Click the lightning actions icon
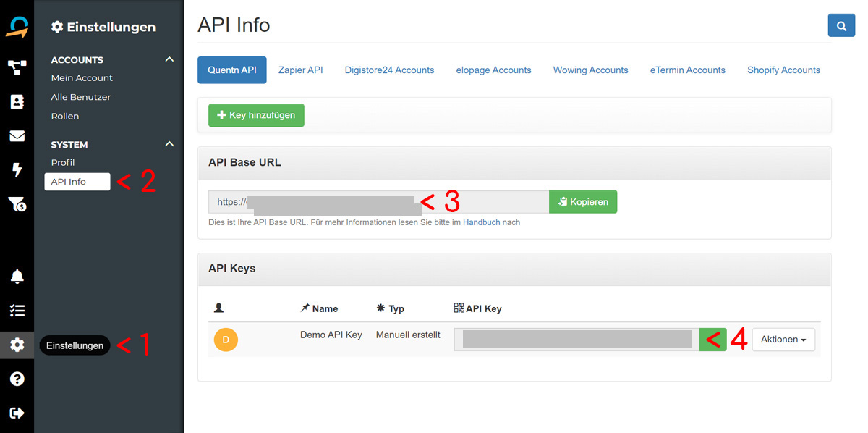The height and width of the screenshot is (433, 868). (x=16, y=171)
